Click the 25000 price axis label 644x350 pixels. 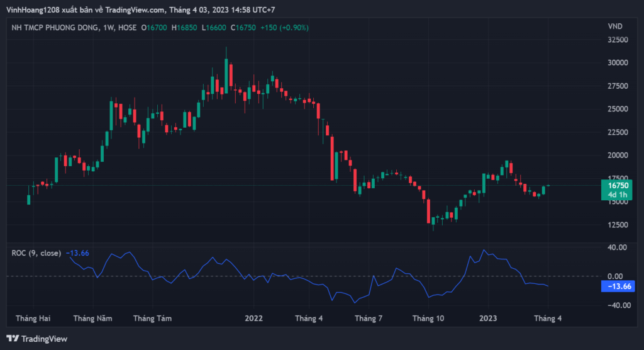(618, 109)
